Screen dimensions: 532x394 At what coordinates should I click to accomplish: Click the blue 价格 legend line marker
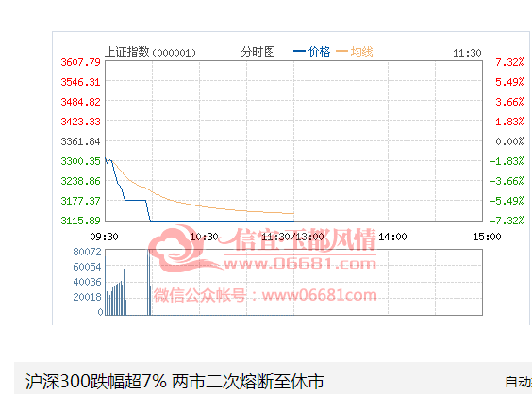pos(299,52)
